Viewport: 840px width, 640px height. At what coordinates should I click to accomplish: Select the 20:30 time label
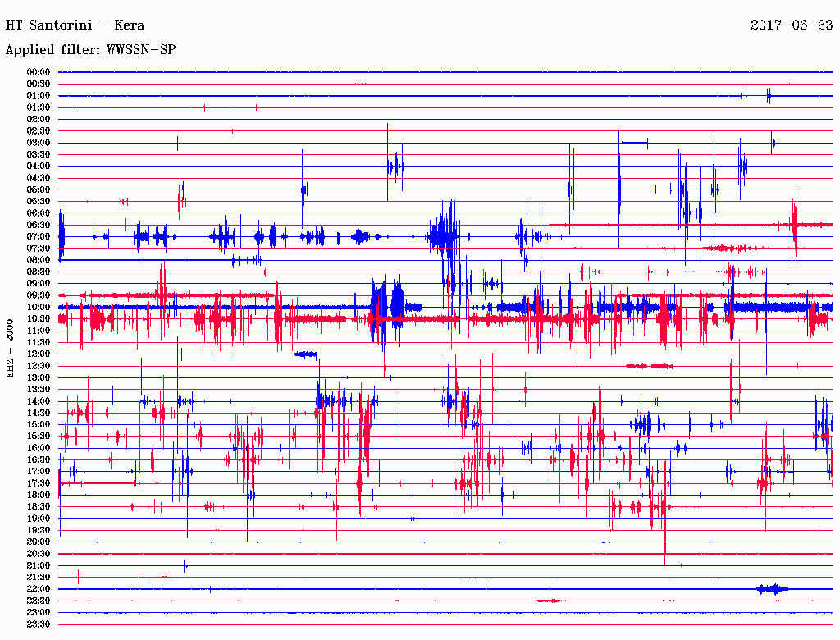(39, 554)
